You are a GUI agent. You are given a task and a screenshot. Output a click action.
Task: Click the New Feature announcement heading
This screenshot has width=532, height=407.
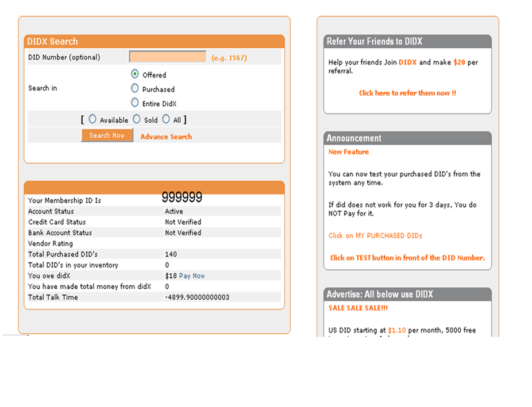pos(348,152)
